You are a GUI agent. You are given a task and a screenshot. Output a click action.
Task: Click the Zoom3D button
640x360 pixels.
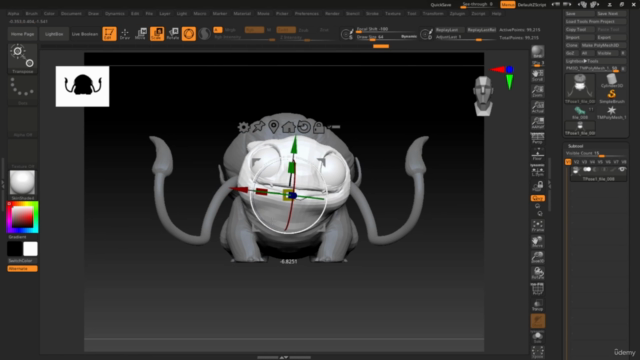(538, 257)
